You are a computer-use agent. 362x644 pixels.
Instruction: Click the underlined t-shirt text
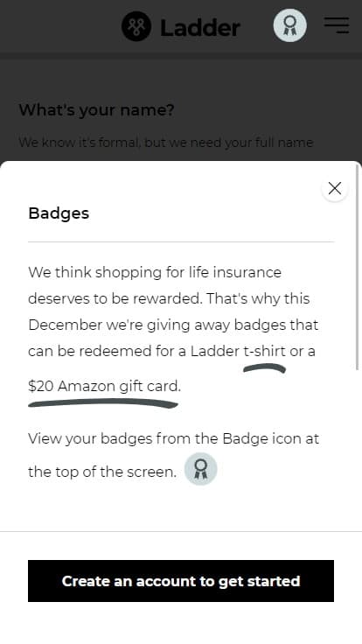coord(265,351)
